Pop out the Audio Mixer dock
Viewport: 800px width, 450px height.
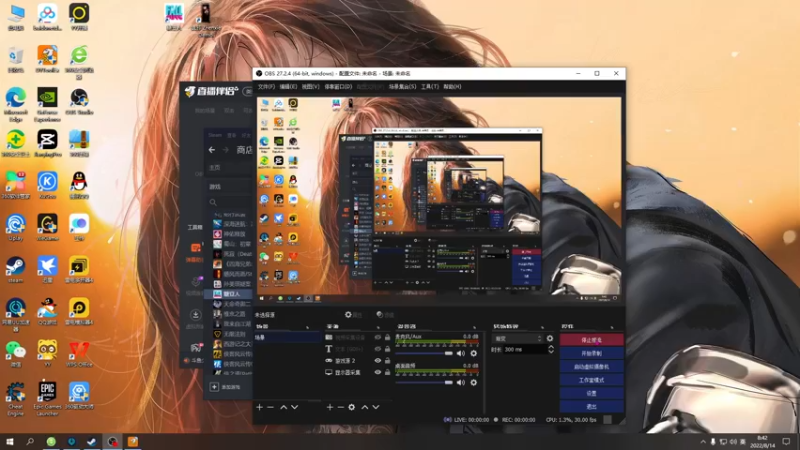coord(474,327)
